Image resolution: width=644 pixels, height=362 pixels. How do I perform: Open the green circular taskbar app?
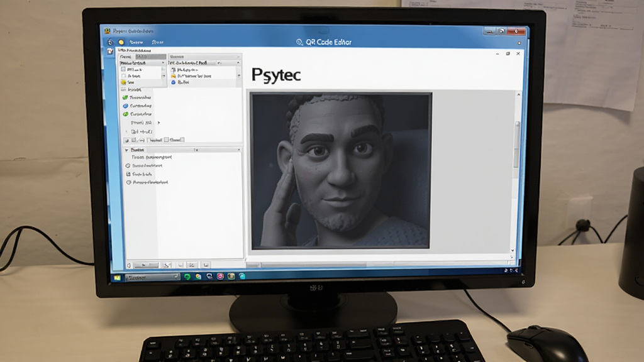(x=187, y=277)
